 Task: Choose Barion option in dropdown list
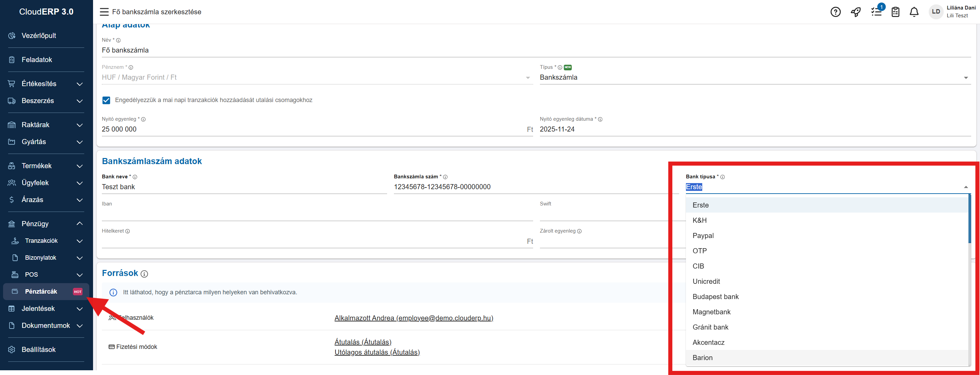click(702, 357)
